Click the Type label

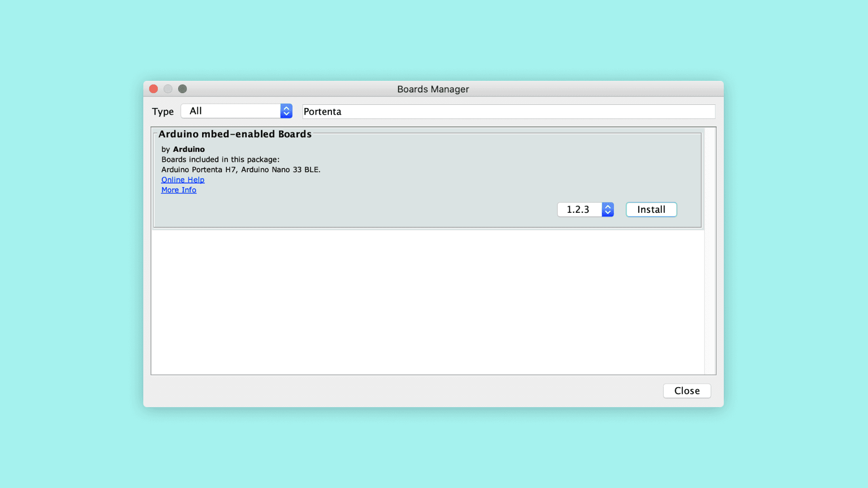pos(163,112)
